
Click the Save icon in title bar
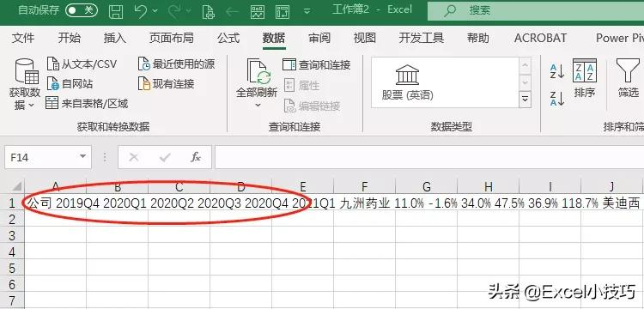(x=116, y=11)
